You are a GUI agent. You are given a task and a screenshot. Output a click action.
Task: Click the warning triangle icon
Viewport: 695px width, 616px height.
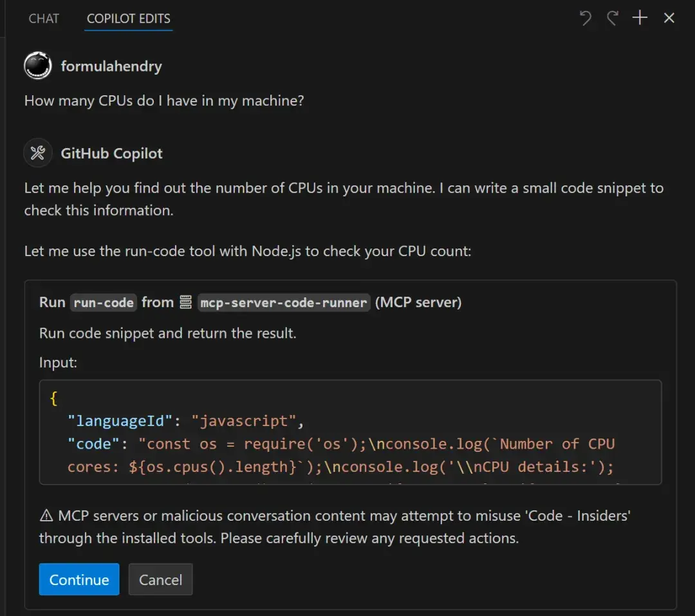pyautogui.click(x=46, y=516)
